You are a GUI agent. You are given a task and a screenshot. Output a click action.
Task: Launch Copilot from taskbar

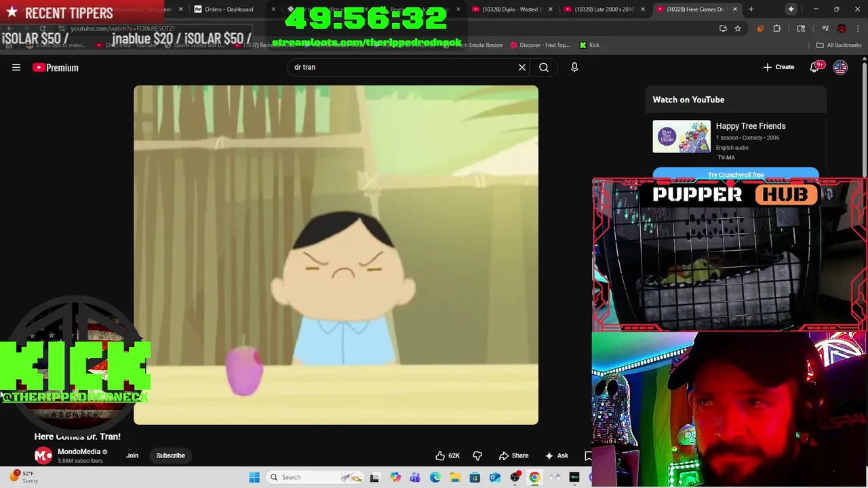pyautogui.click(x=395, y=477)
